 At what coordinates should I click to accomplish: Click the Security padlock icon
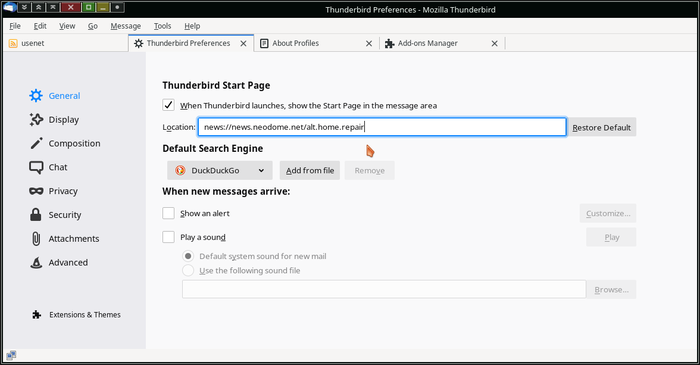(36, 215)
